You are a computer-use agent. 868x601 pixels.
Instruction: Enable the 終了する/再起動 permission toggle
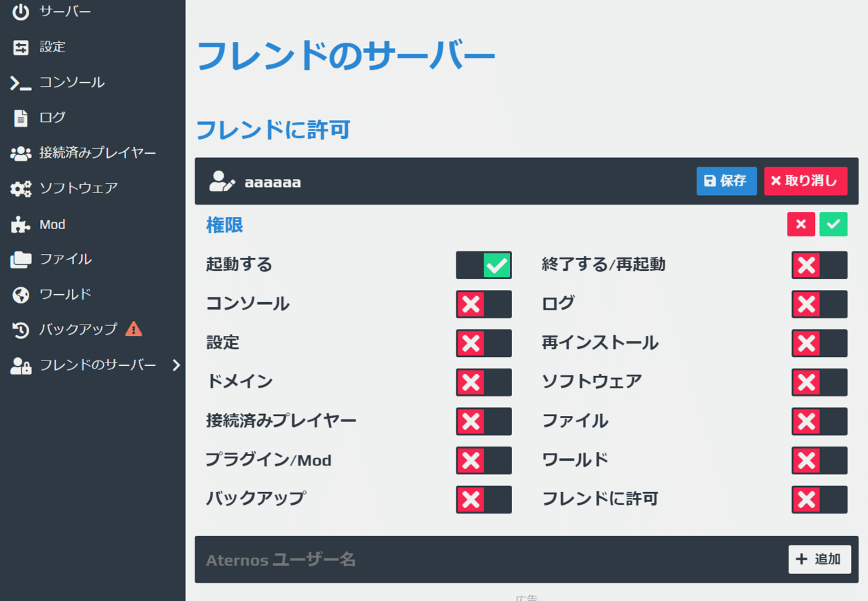click(x=819, y=265)
